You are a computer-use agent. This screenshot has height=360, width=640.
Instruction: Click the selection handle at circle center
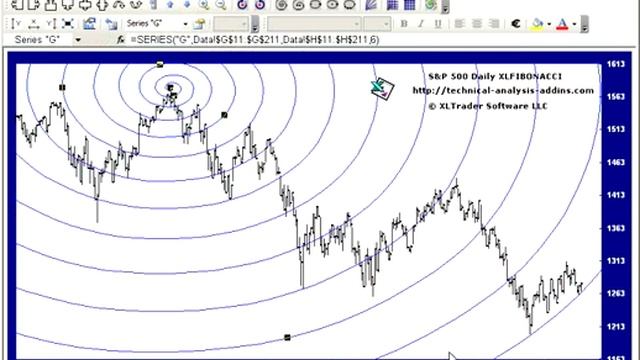pyautogui.click(x=170, y=87)
